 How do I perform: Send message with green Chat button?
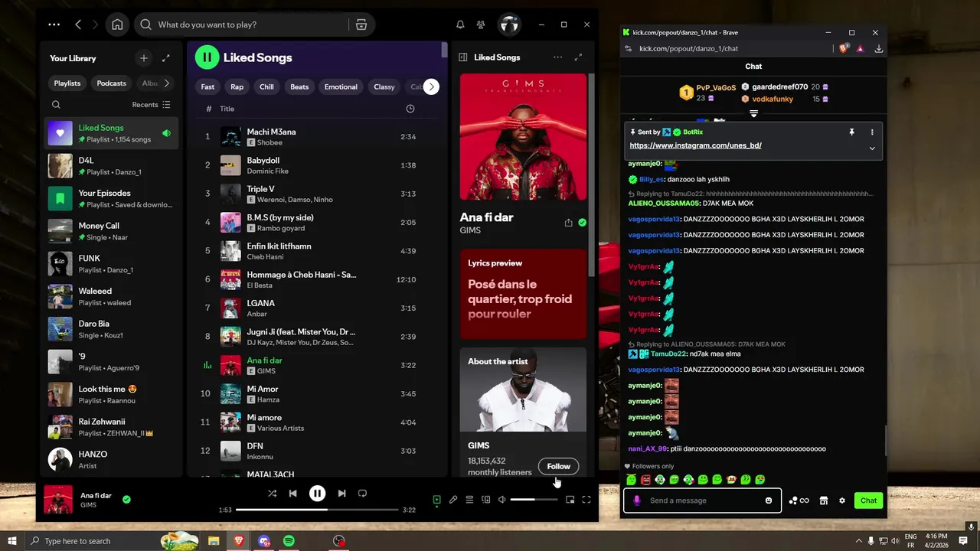(868, 500)
